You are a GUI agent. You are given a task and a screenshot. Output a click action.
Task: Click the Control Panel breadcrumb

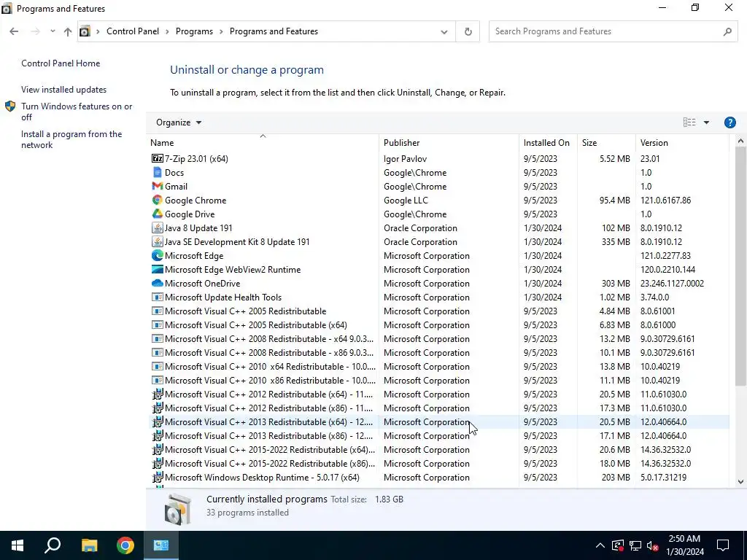133,31
